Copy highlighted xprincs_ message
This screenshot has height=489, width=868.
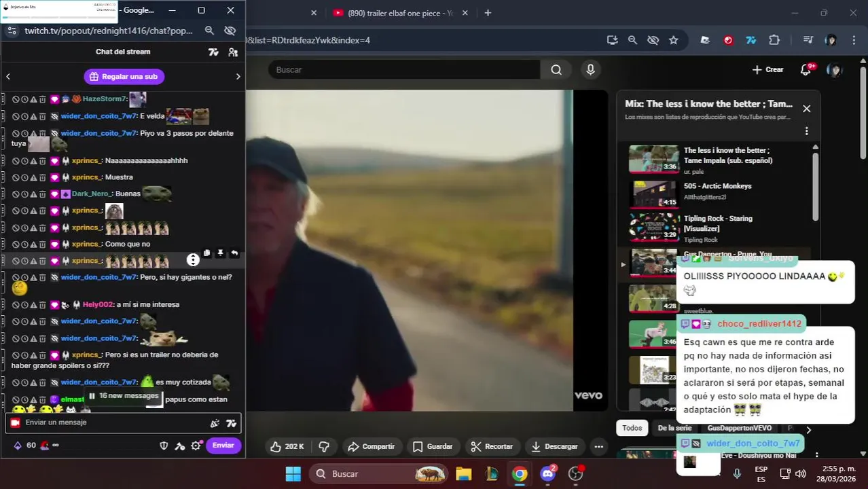pos(207,253)
